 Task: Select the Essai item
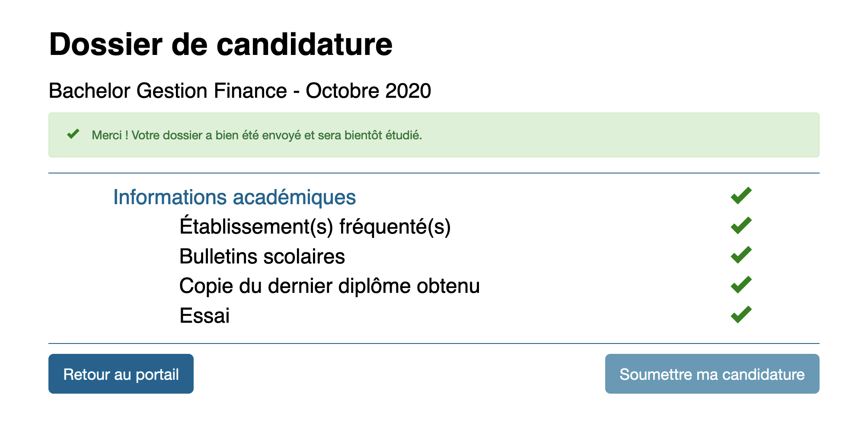point(204,315)
